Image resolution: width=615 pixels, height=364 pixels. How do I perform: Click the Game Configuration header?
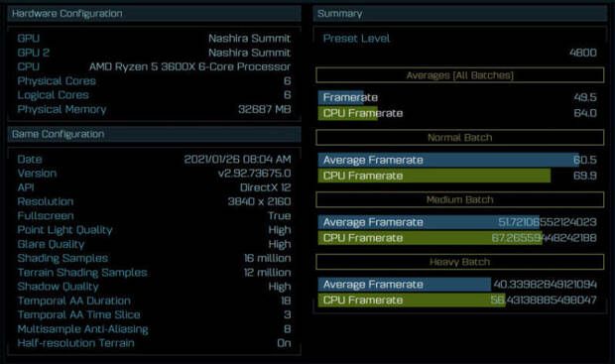154,134
